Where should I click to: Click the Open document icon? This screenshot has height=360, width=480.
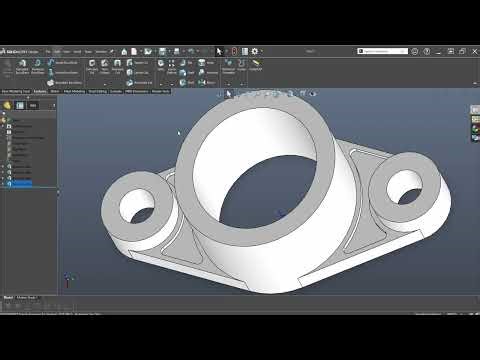(x=148, y=52)
